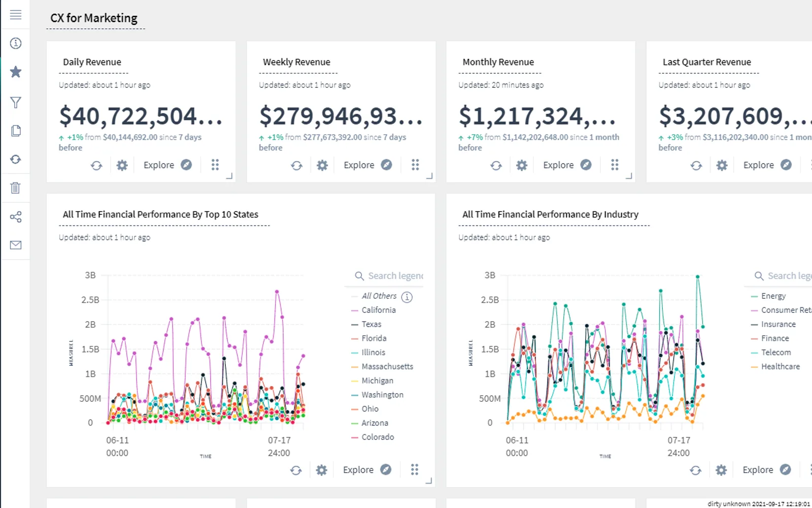Click Explore on the Monthly Revenue card
The height and width of the screenshot is (508, 812).
(567, 165)
